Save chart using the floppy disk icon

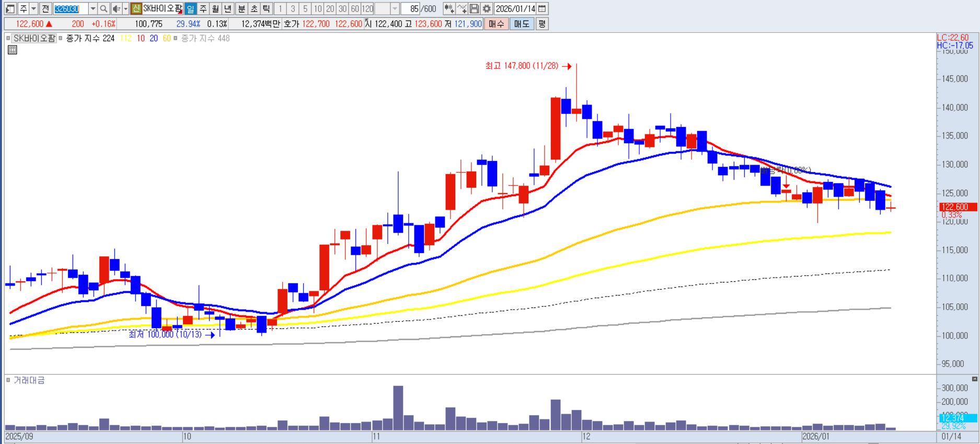pos(474,9)
